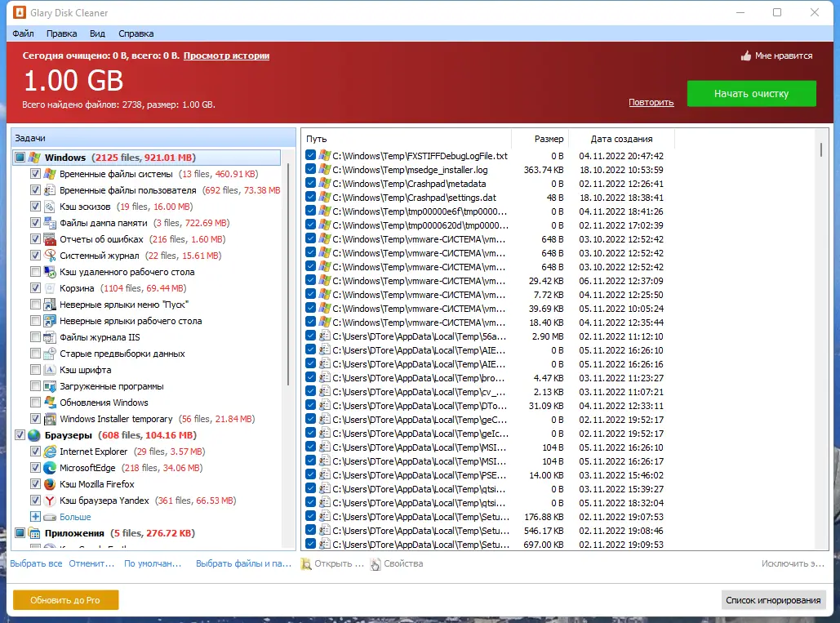The height and width of the screenshot is (623, 840).
Task: Open the Справка menu
Action: click(x=136, y=33)
